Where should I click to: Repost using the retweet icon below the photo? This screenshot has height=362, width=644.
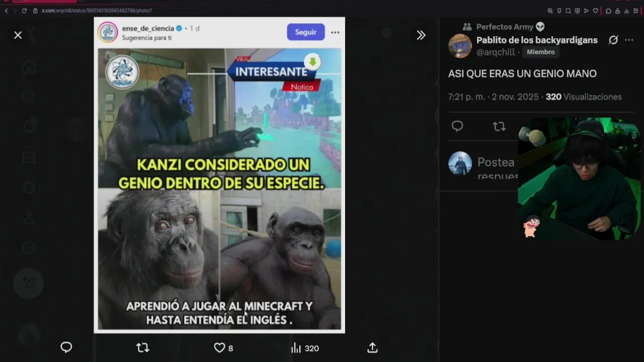143,347
